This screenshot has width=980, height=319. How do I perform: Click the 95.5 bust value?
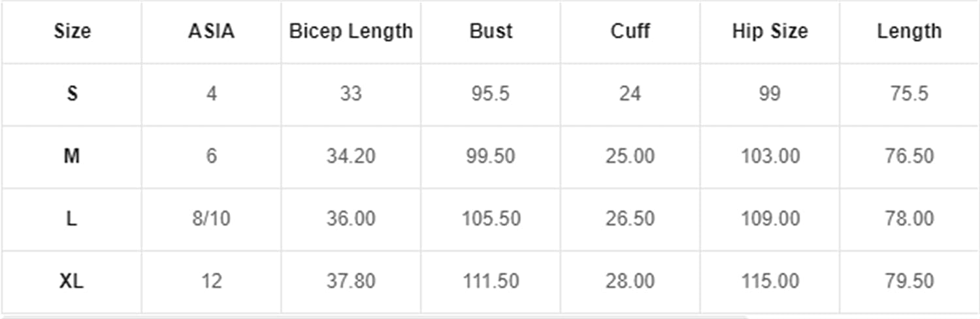(x=491, y=94)
